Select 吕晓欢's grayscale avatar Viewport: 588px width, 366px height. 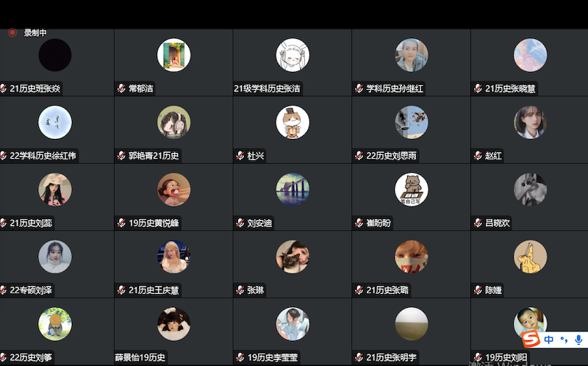pyautogui.click(x=530, y=190)
